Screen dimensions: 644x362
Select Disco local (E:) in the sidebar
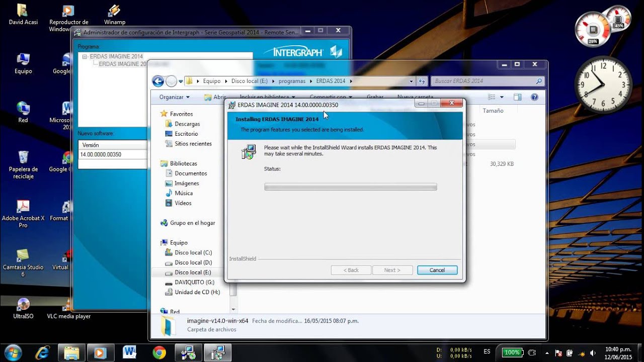[193, 273]
